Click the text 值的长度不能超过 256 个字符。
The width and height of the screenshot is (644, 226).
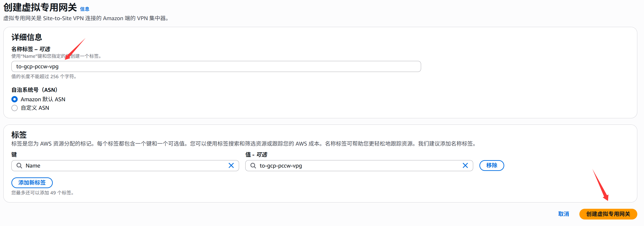click(45, 76)
